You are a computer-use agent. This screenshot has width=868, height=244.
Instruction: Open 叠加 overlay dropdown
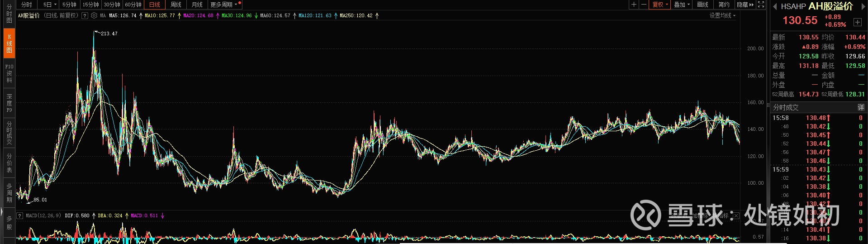[x=682, y=5]
